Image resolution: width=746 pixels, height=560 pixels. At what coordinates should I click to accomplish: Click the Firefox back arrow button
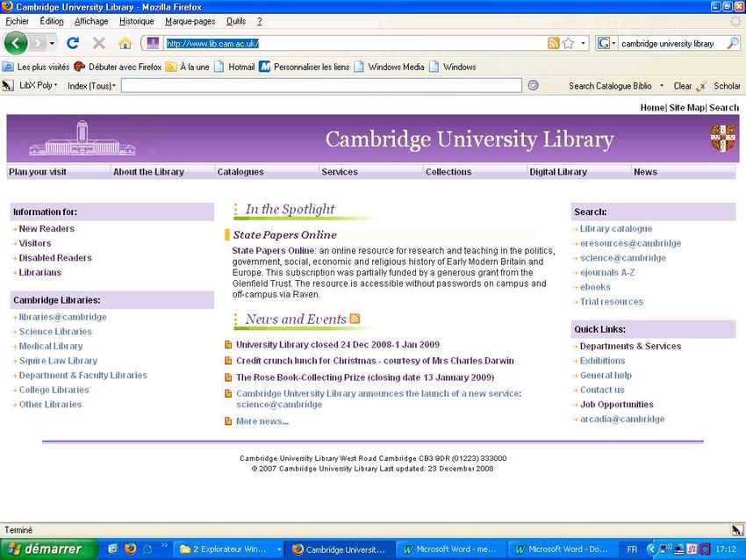16,43
